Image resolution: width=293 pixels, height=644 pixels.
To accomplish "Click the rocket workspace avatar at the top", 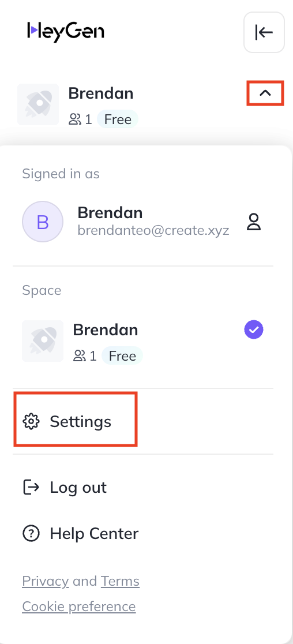I will point(37,104).
